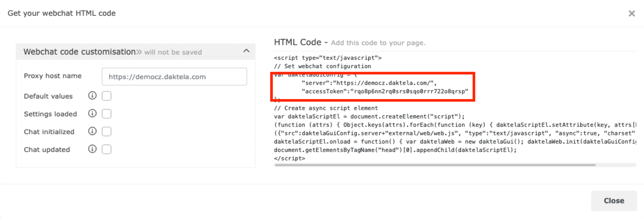Collapse the Webchat code customisation panel

tap(246, 51)
